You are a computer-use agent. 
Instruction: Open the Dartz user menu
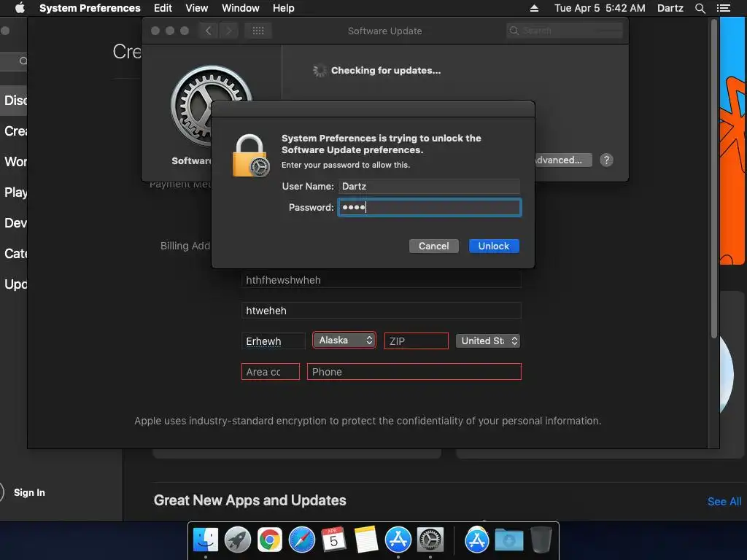coord(670,8)
